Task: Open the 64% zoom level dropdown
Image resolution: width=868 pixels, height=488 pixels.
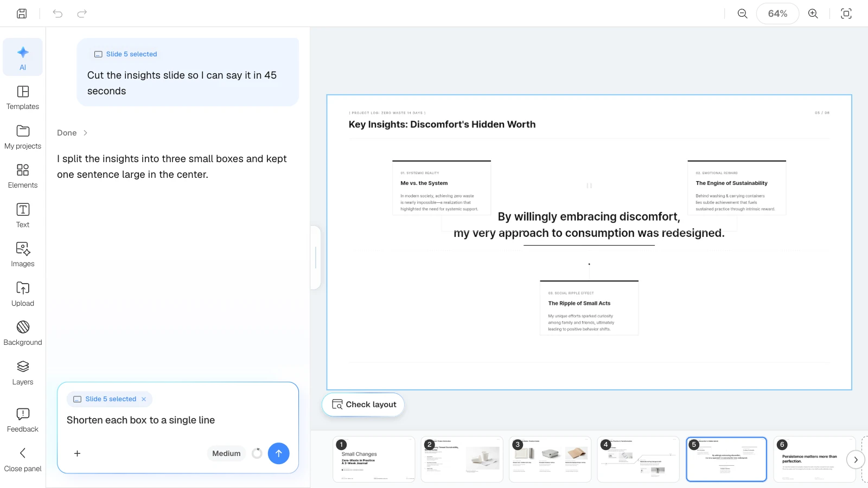Action: click(777, 14)
